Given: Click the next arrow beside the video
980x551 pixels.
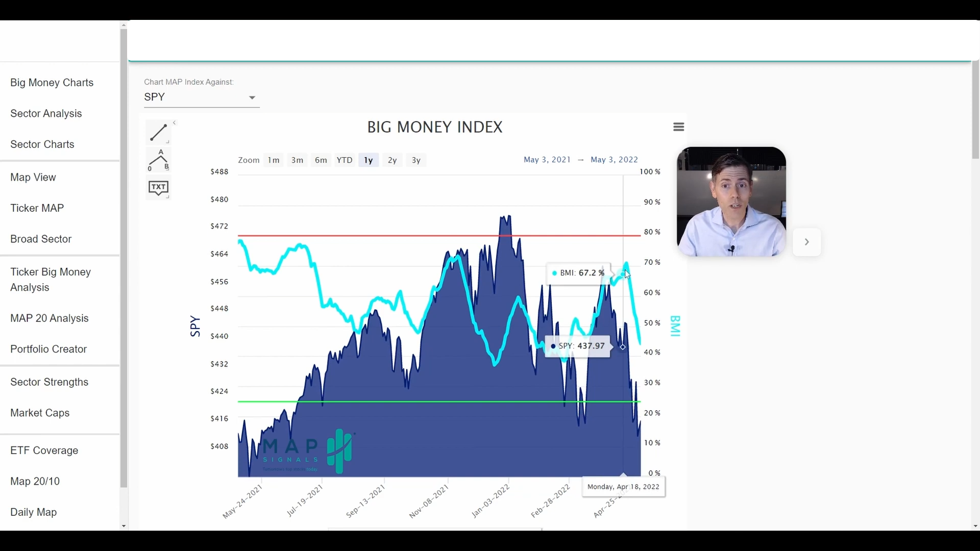Looking at the screenshot, I should (807, 242).
